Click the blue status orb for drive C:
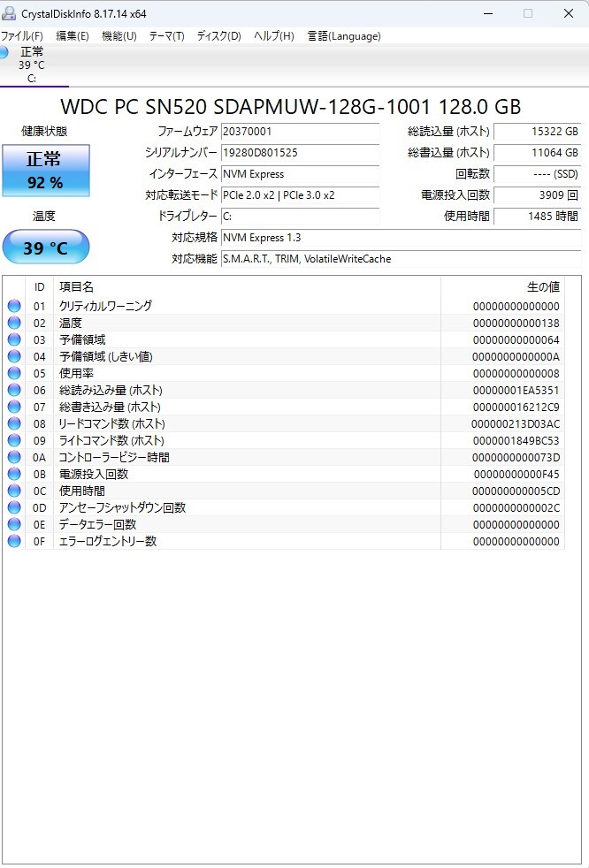This screenshot has width=589, height=868. 4,52
